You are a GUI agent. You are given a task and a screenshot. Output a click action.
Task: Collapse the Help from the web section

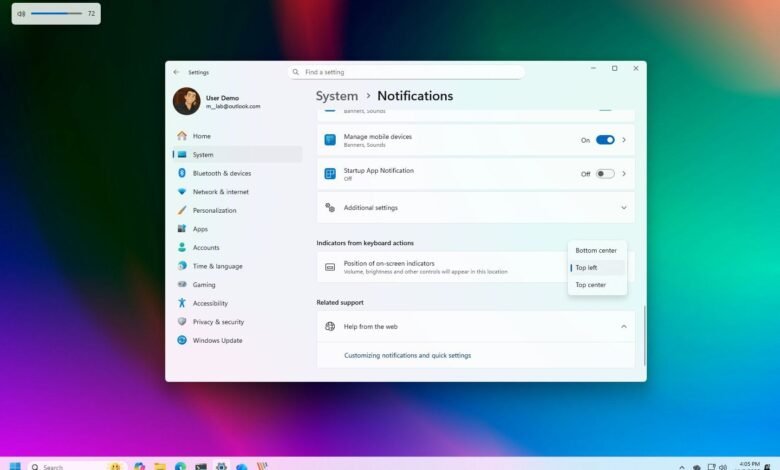click(x=624, y=326)
